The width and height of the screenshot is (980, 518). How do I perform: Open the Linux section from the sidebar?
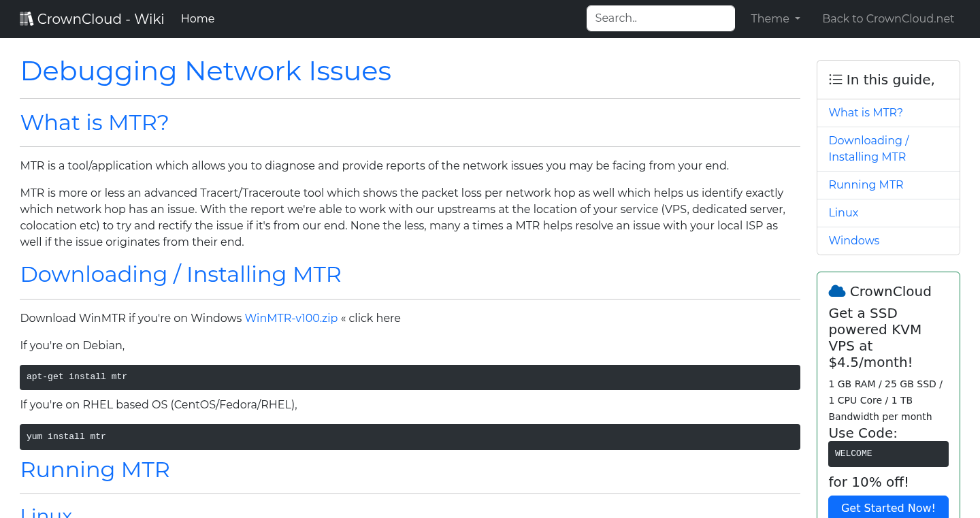tap(843, 212)
